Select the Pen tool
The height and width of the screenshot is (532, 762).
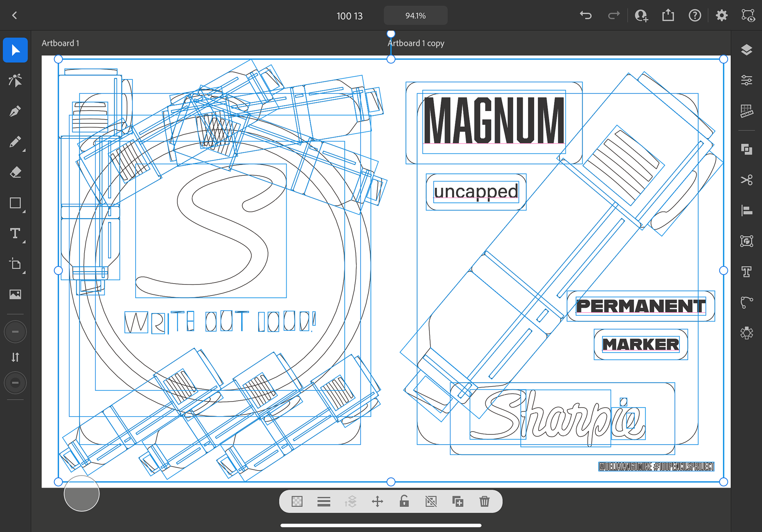coord(15,111)
